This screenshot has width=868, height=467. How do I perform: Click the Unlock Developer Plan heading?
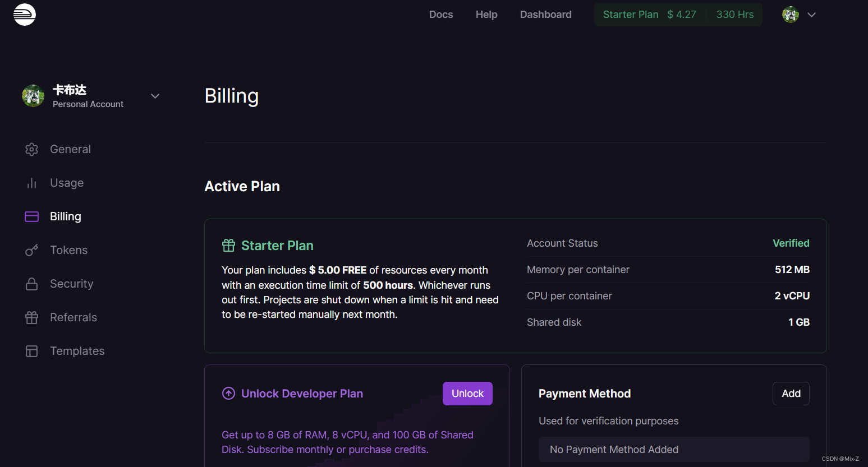pos(302,394)
